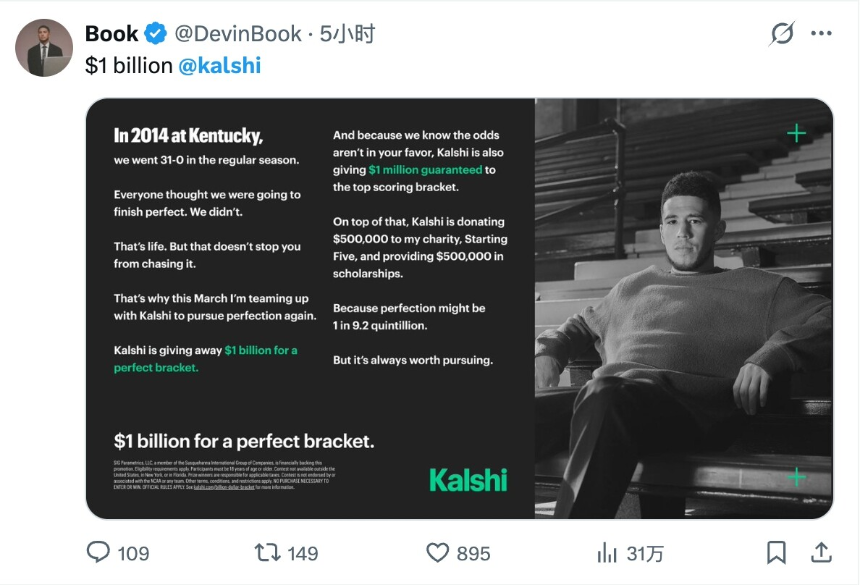Share the post via the share icon
This screenshot has width=860, height=585.
[x=822, y=552]
